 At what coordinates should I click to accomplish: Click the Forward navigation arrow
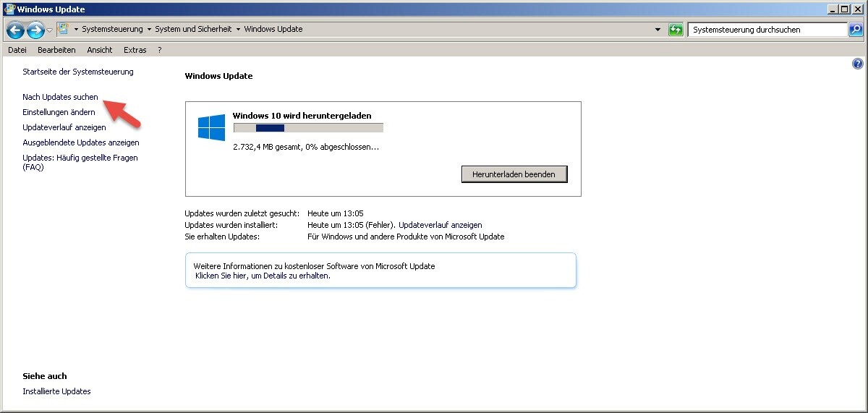tap(35, 30)
